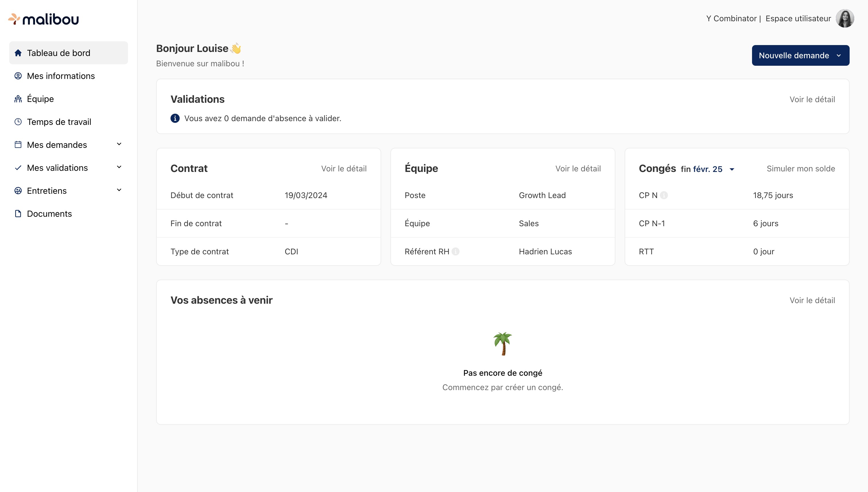Click the user icon beside Mes informations
Viewport: 868px width, 492px height.
[x=18, y=76]
